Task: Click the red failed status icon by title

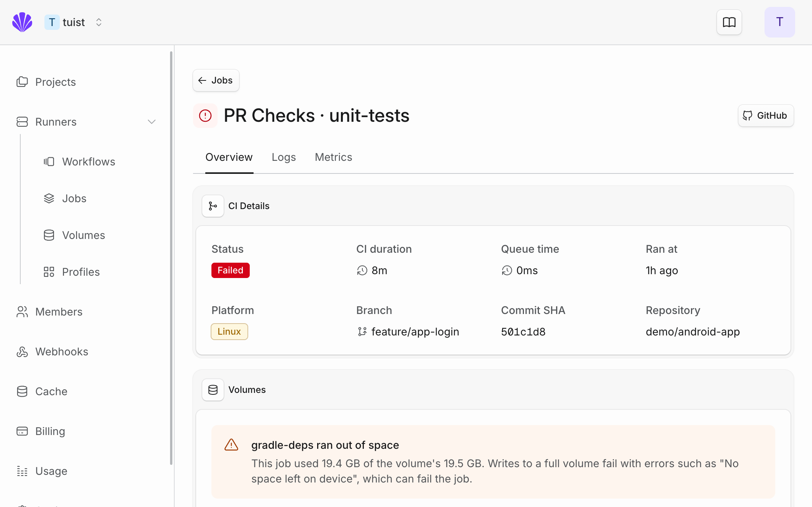Action: (x=205, y=116)
